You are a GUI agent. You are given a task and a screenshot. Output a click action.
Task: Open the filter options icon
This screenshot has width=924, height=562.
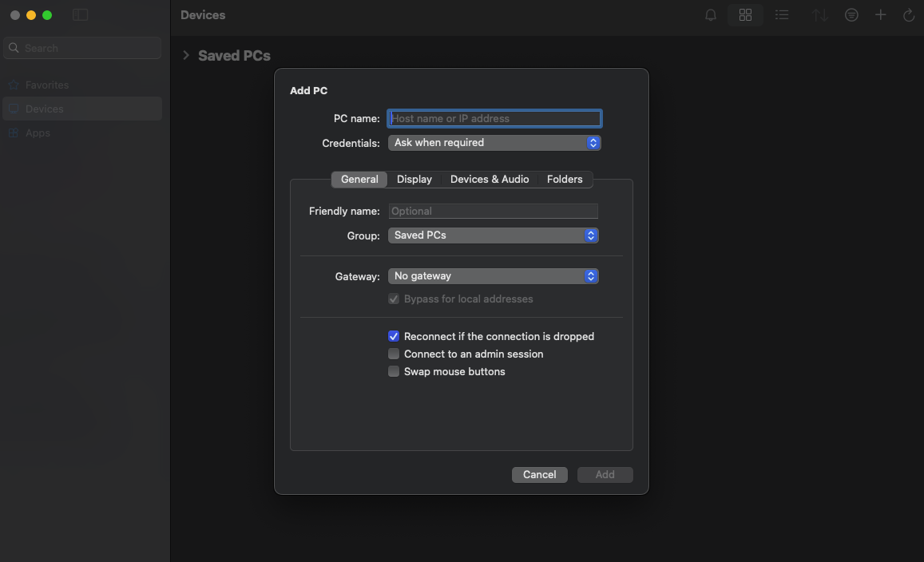pyautogui.click(x=851, y=14)
